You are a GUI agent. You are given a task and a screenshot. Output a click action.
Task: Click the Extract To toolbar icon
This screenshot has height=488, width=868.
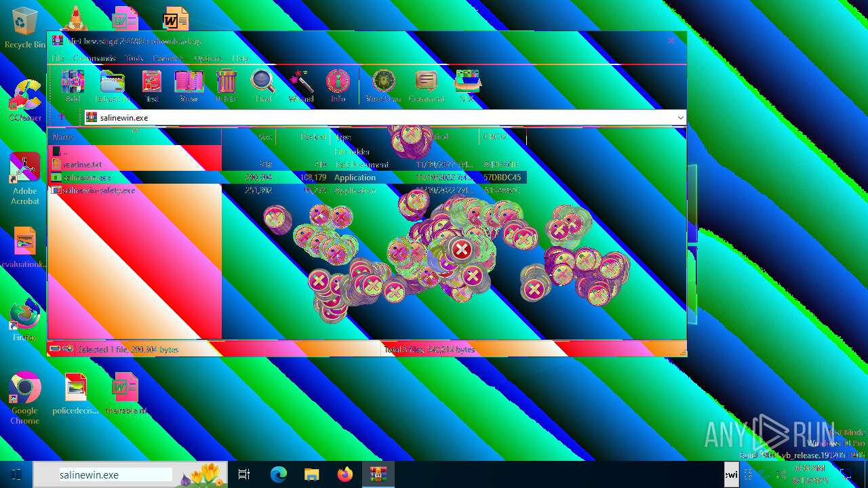tap(112, 85)
